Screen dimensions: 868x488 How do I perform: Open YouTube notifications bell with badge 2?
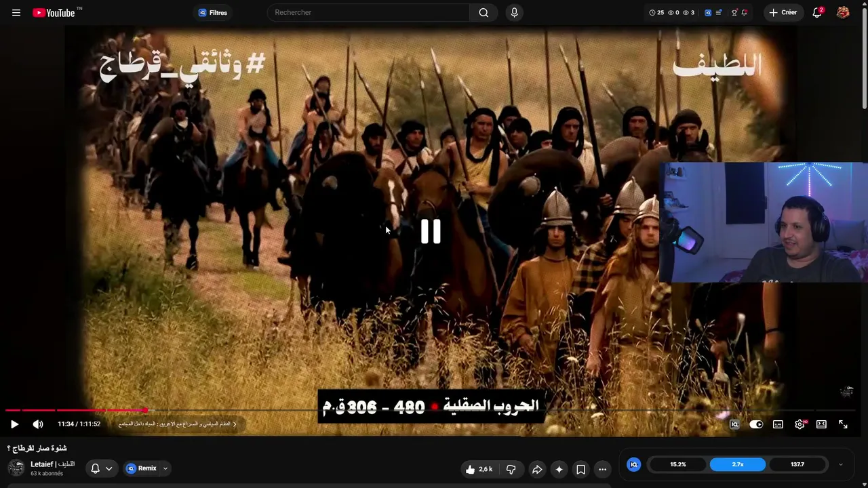point(818,13)
